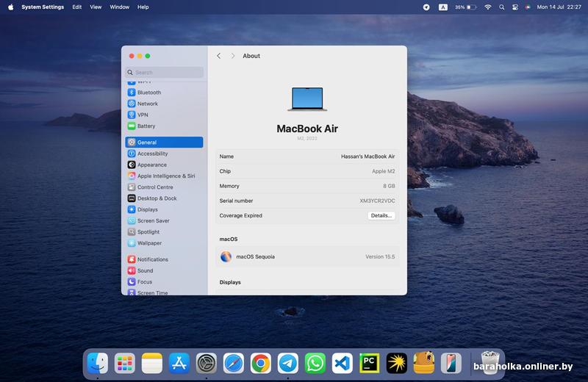Go forward with the forward arrow
The image size is (588, 382).
click(233, 56)
